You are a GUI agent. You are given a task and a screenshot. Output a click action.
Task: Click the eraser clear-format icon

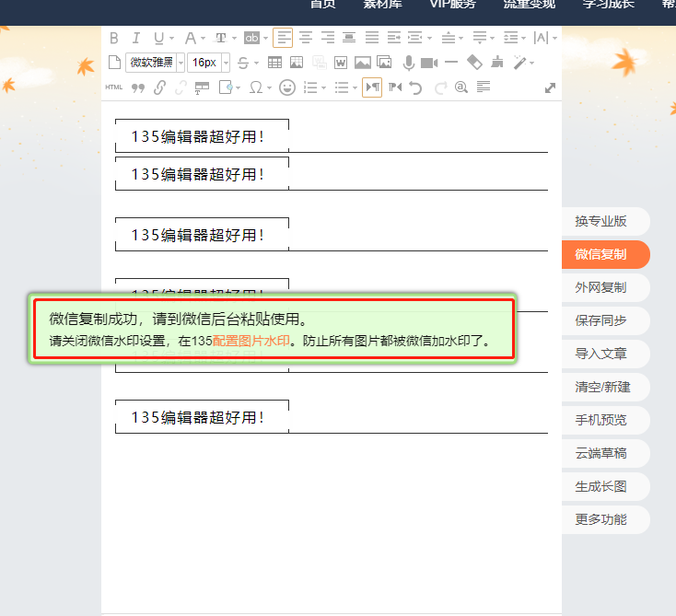coord(474,63)
